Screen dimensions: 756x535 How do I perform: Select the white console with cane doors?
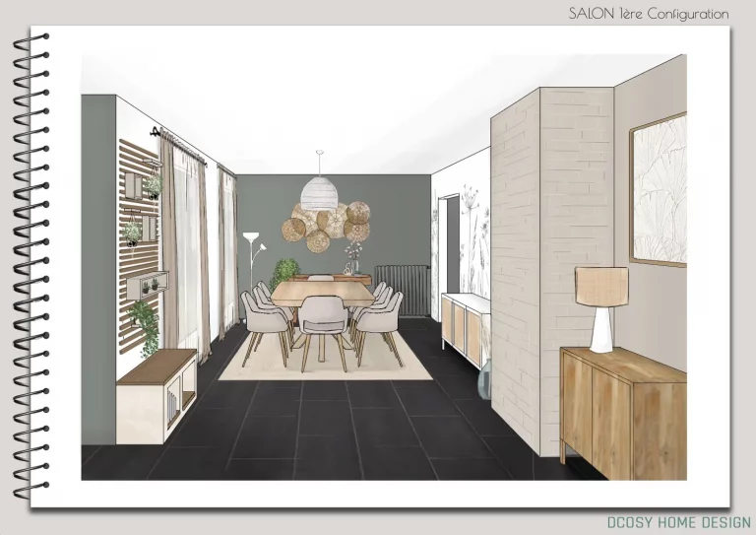coord(466,325)
